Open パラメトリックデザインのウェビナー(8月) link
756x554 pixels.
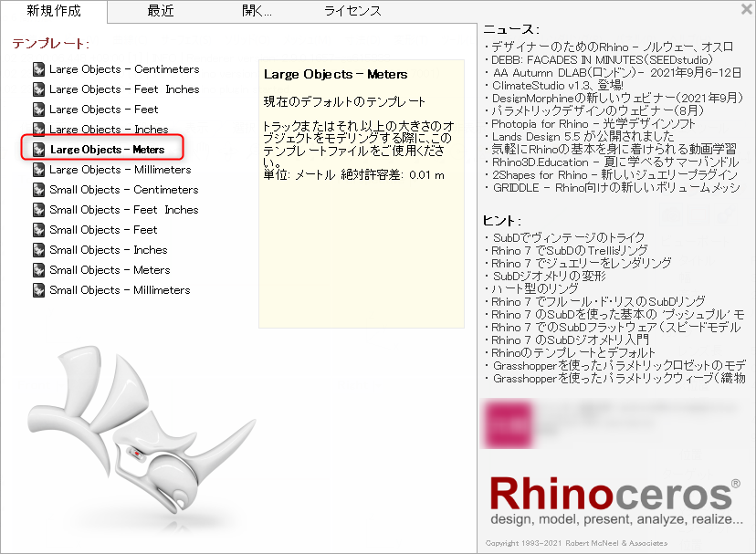pyautogui.click(x=598, y=111)
